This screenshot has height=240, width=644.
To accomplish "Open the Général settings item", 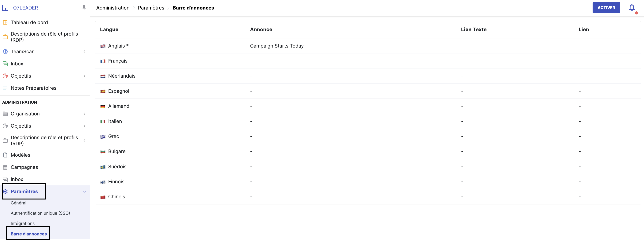I will 18,203.
